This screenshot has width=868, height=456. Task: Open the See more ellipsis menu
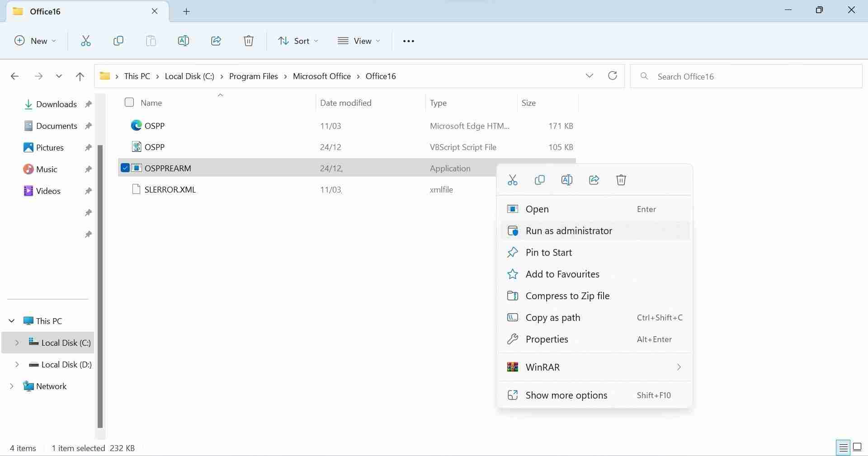408,41
